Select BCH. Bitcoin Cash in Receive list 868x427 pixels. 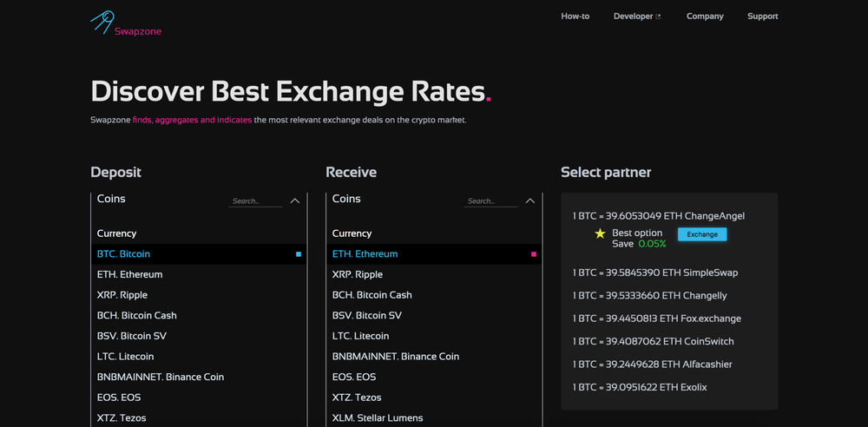tap(434, 295)
